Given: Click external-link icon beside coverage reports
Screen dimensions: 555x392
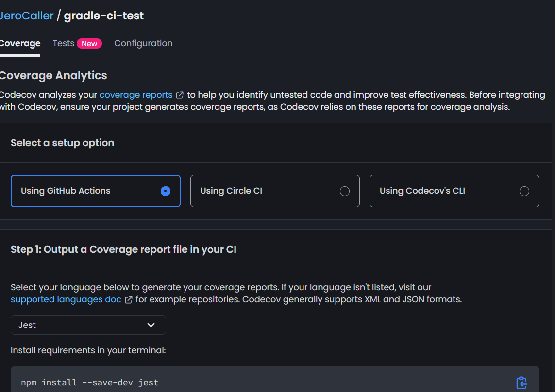Looking at the screenshot, I should 180,95.
